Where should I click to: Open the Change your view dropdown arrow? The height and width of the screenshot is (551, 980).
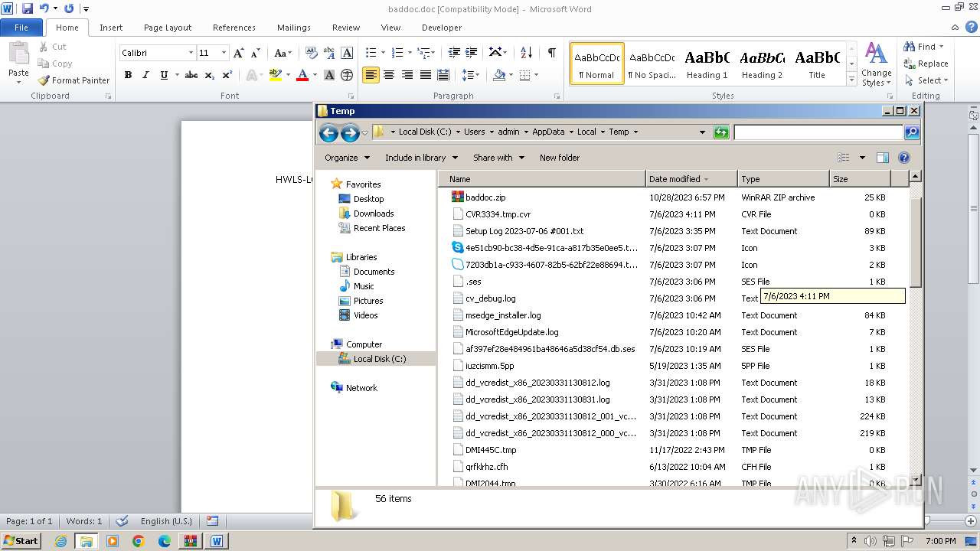[x=862, y=158]
